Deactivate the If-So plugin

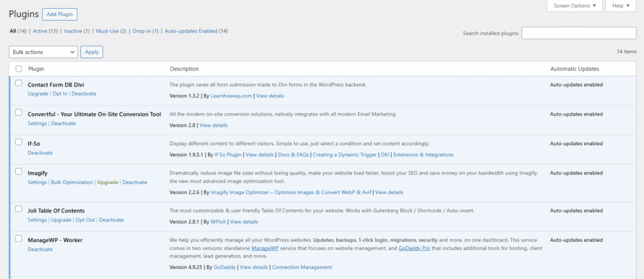tap(40, 153)
